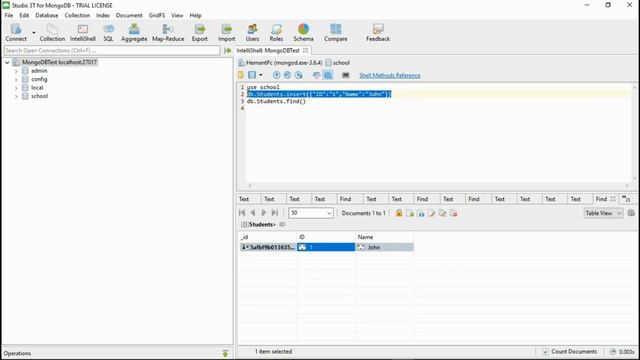Click the Map-Reduce toolbar icon
The image size is (640, 360).
pos(168,32)
